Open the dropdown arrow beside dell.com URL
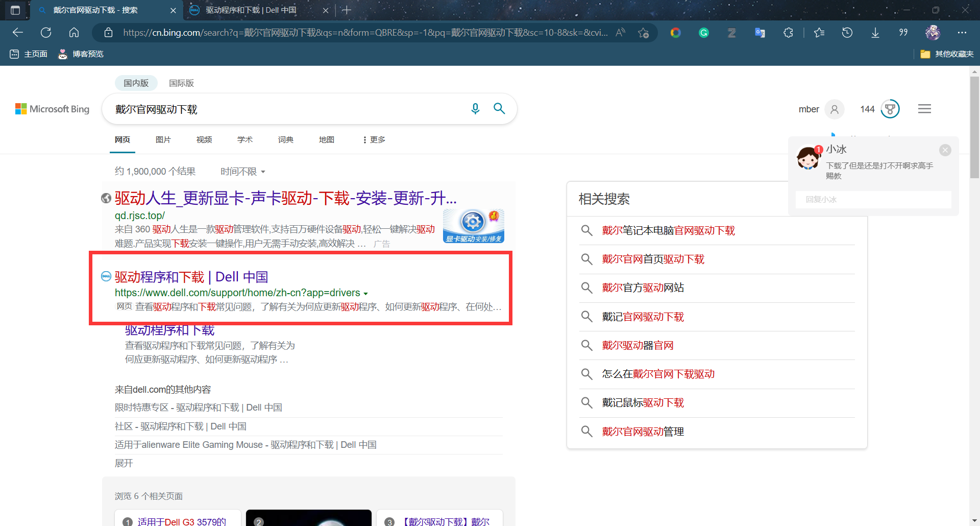Screen dimensions: 980x526 tap(365, 294)
